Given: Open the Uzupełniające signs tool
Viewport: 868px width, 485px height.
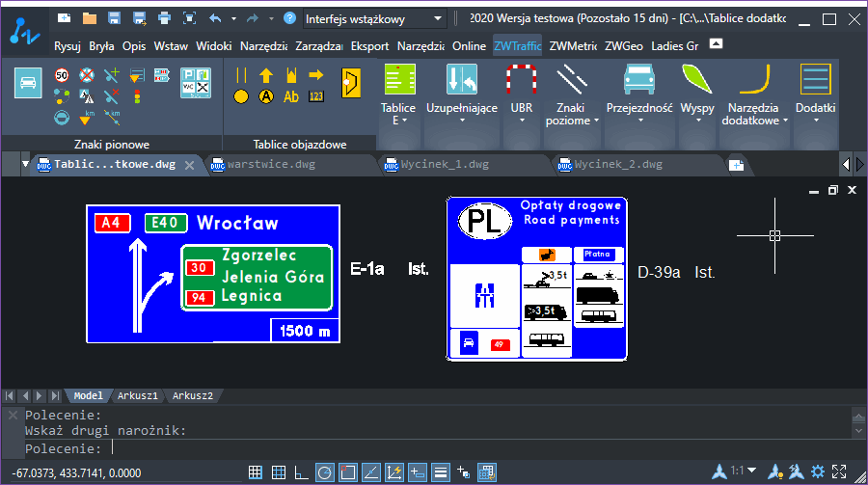Looking at the screenshot, I should coord(462,94).
